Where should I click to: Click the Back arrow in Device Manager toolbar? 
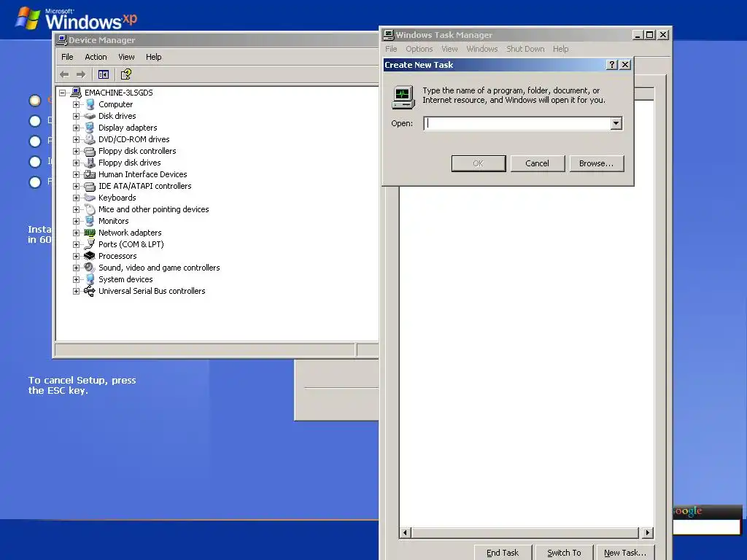(64, 74)
